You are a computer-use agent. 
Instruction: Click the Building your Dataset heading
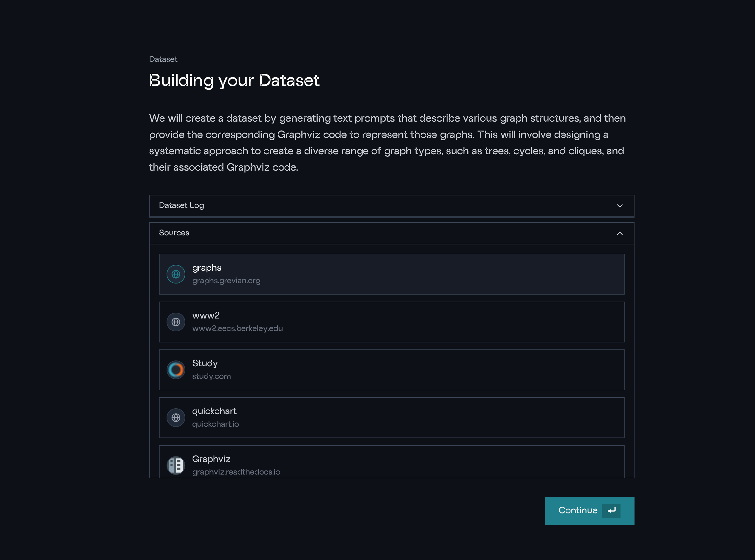(234, 81)
